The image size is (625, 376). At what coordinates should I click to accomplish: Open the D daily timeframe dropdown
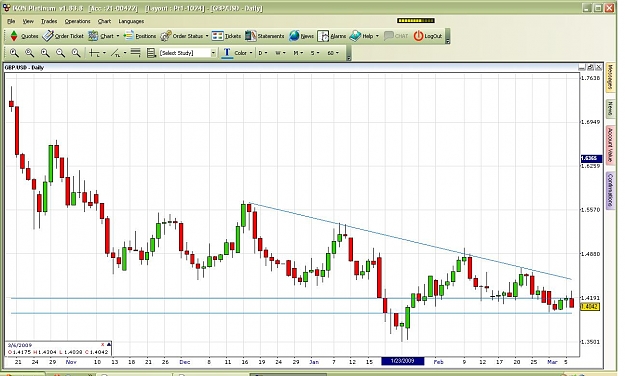pyautogui.click(x=262, y=53)
